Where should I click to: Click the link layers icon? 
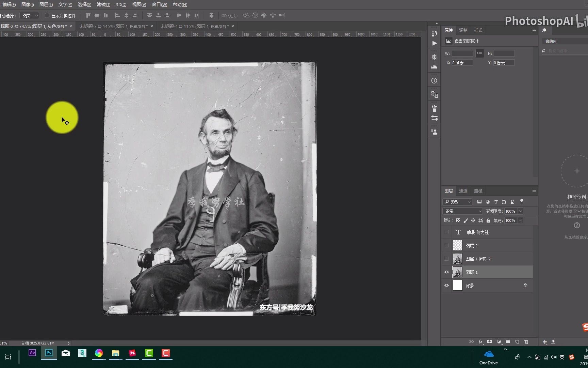point(471,341)
